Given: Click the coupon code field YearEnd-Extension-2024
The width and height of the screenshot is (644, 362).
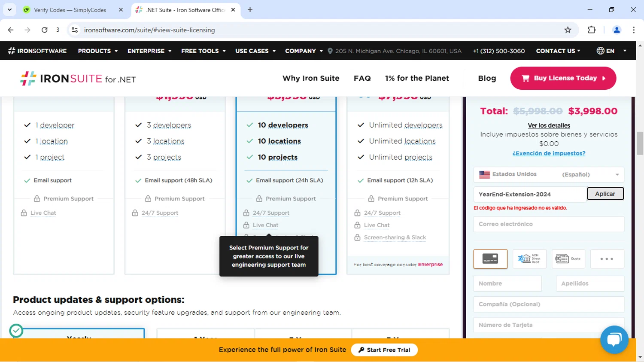Looking at the screenshot, I should tap(530, 194).
